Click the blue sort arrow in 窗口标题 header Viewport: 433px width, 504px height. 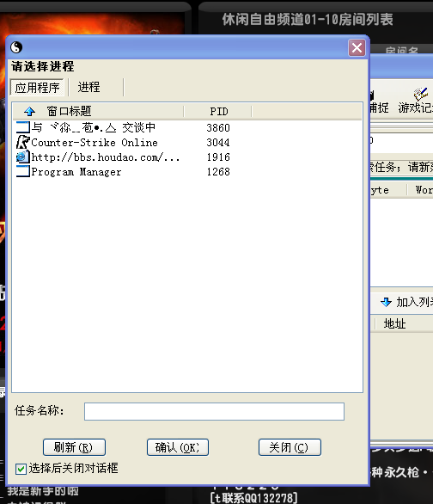(29, 112)
